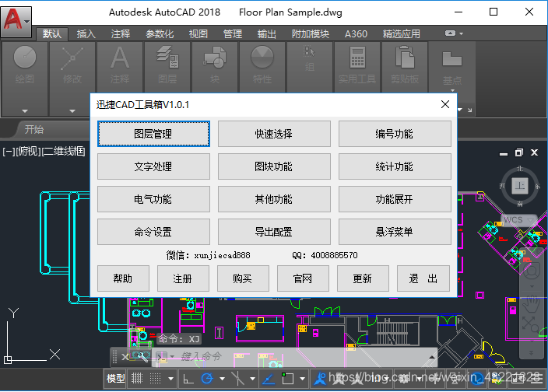Switch to the 参数化 ribbon tab
Screen dimensions: 548x392
[160, 34]
